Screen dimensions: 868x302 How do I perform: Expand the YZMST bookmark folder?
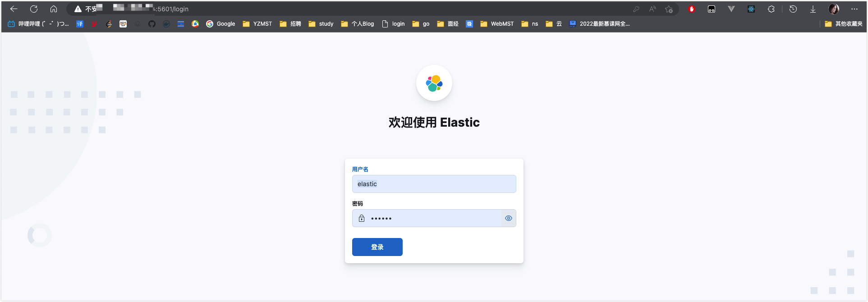click(257, 24)
